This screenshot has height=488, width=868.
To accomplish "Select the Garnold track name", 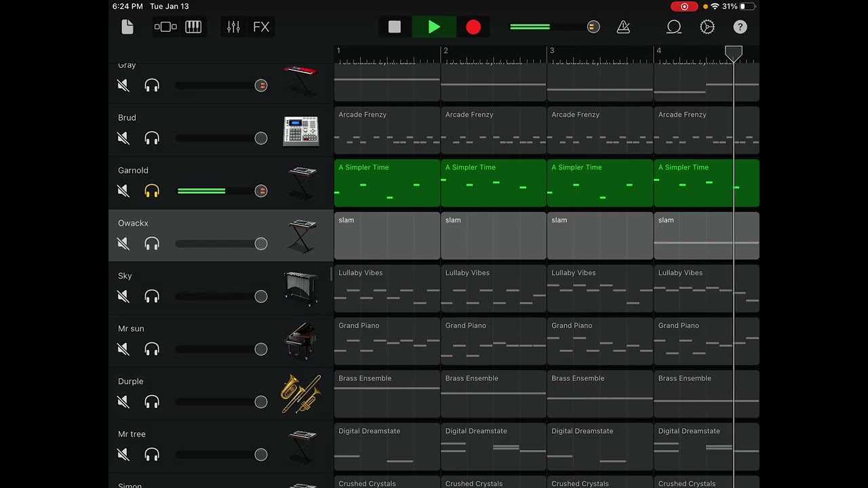I will click(133, 170).
